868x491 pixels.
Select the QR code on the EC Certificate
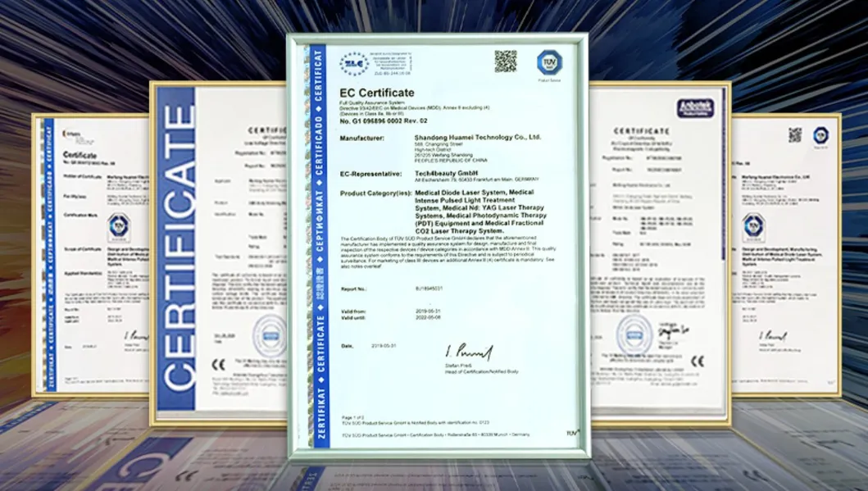point(505,61)
